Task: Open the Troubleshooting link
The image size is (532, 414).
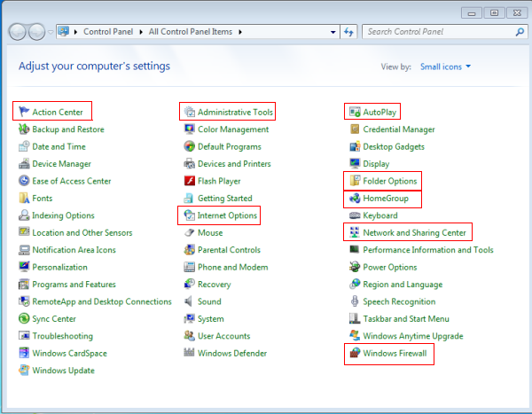Action: pos(62,336)
